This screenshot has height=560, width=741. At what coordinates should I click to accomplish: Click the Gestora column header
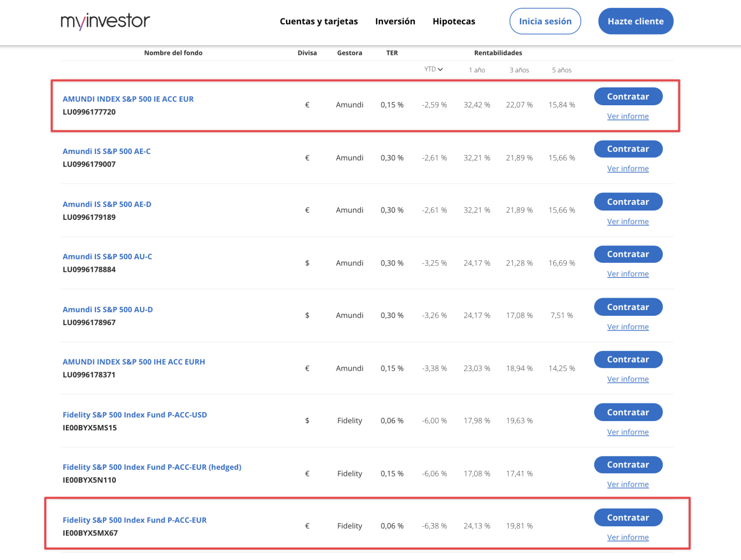tap(350, 53)
